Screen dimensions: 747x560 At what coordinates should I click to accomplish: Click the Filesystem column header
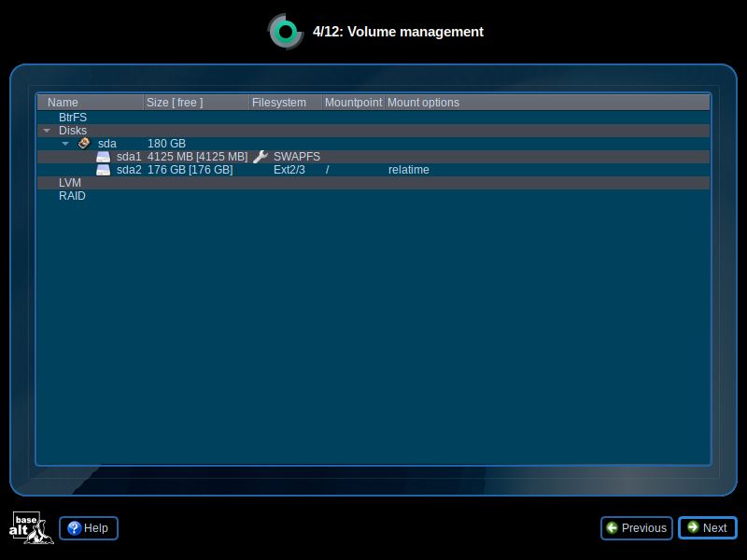click(x=286, y=103)
